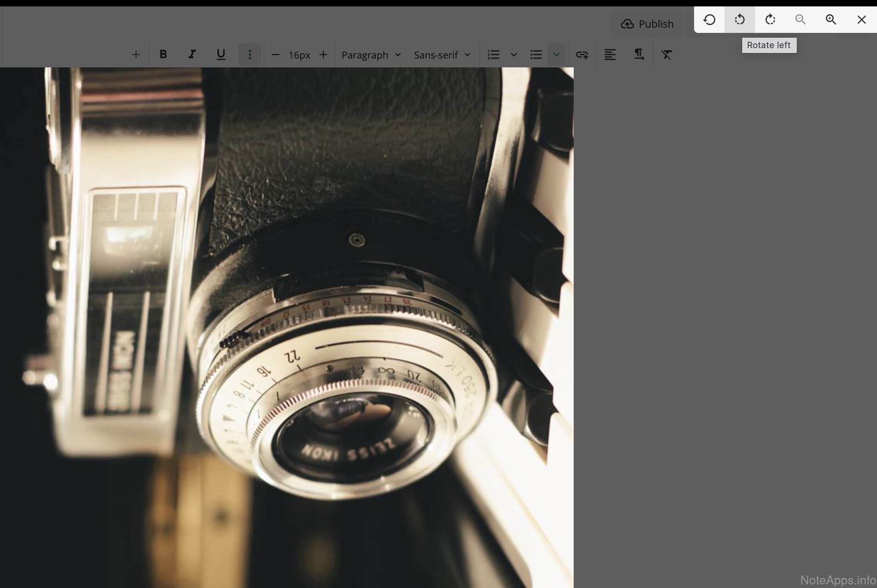
Task: Open the Sans-serif font dropdown
Action: (x=442, y=55)
